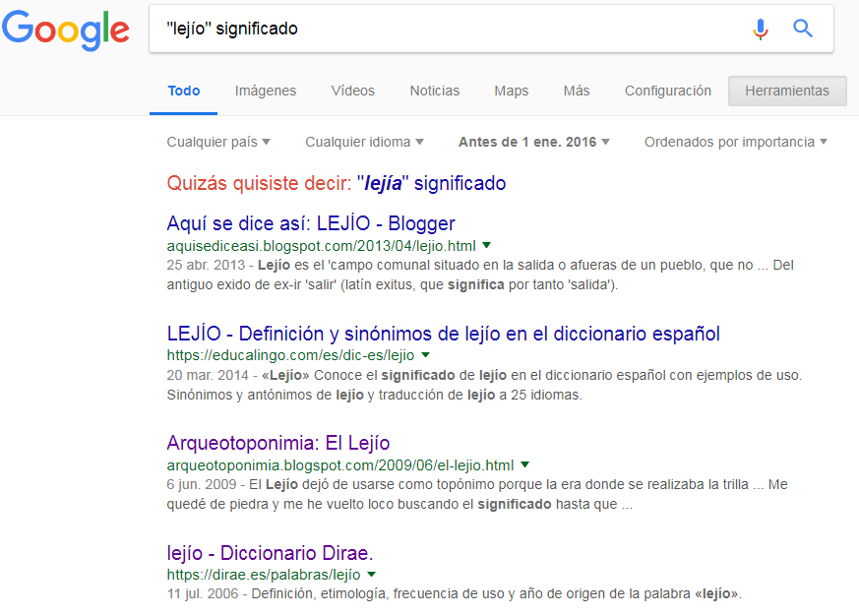The image size is (859, 616).
Task: Open Ordenados por importancia sort dropdown
Action: click(736, 142)
